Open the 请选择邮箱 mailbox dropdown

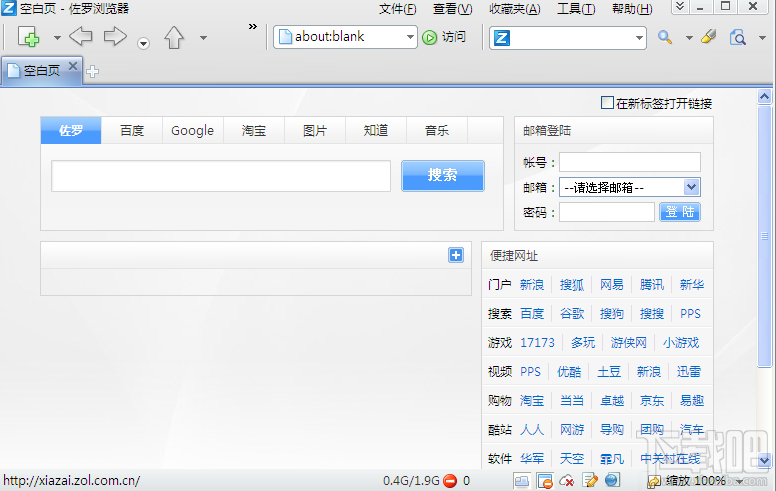630,187
